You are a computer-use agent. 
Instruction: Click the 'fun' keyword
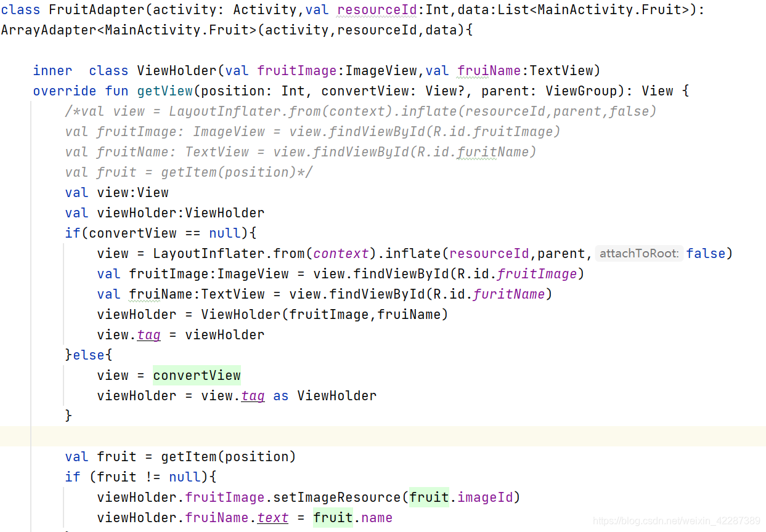click(117, 91)
